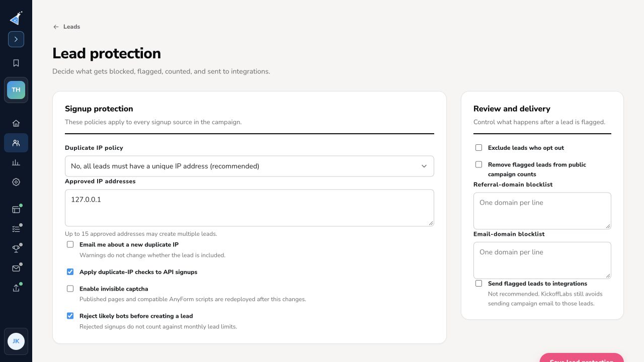Screen dimensions: 644x362
Task: Click the back arrow next to Leads
Action: point(56,27)
